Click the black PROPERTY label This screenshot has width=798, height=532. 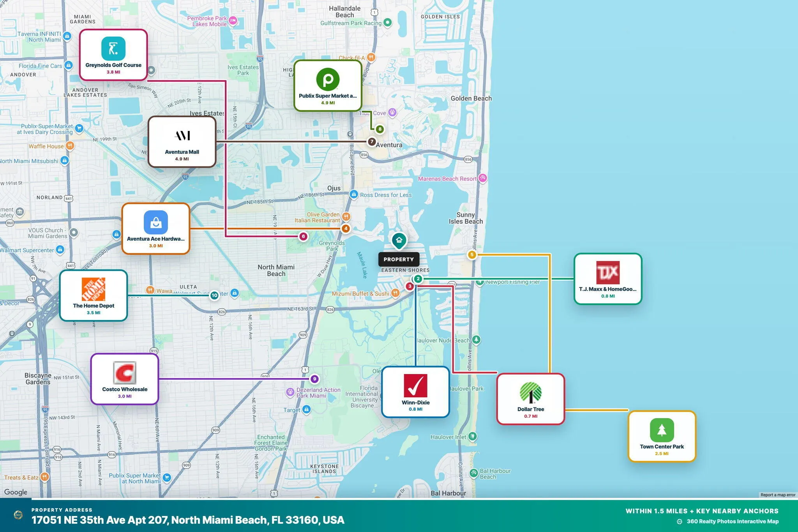tap(399, 259)
